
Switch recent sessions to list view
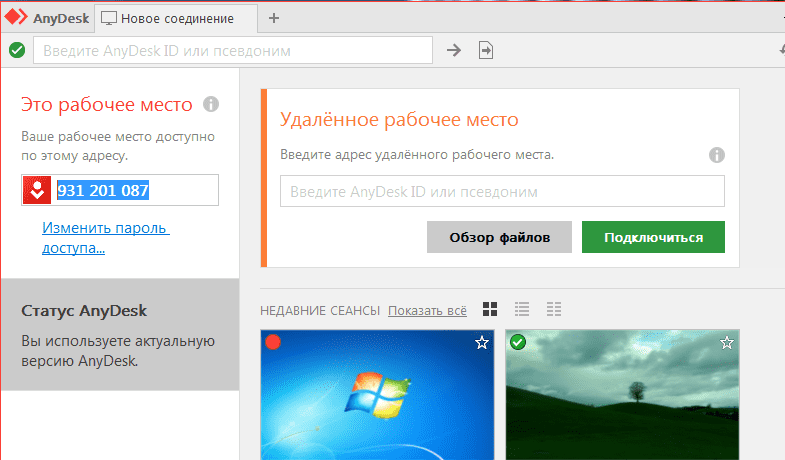(522, 309)
